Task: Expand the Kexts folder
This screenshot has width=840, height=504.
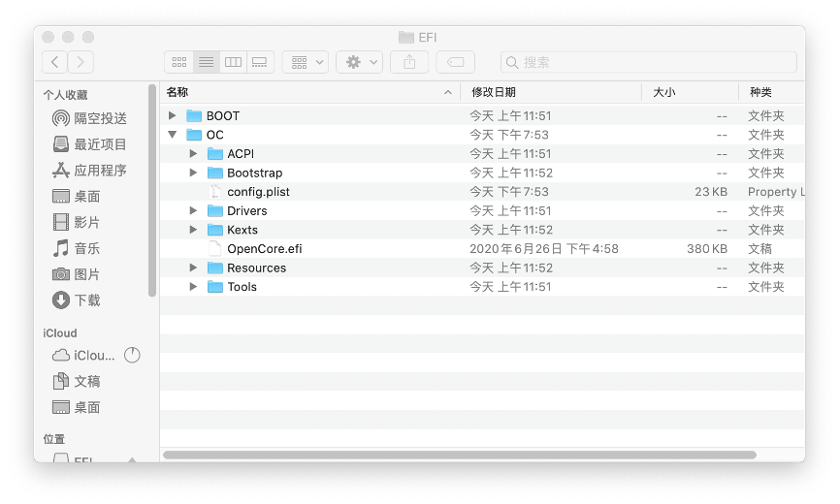Action: click(193, 230)
